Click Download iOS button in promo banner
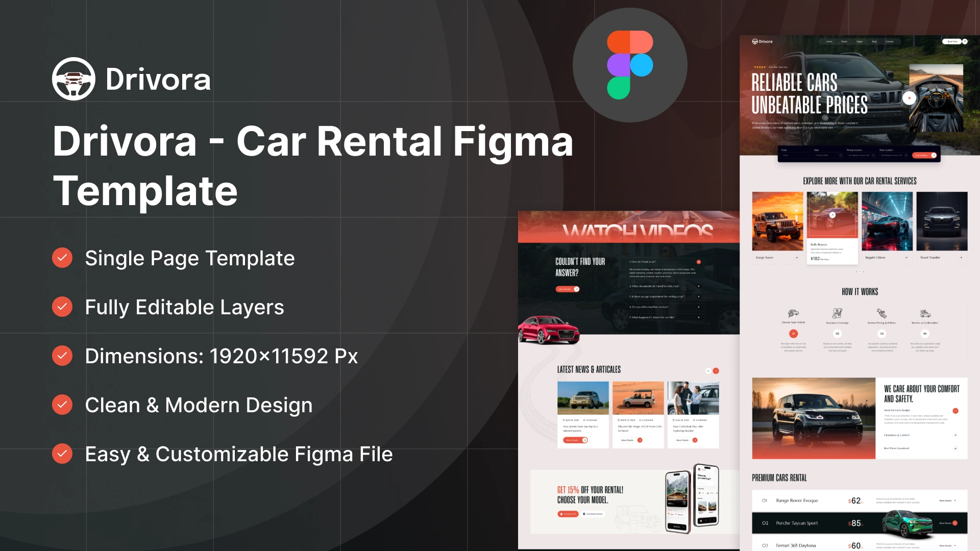This screenshot has width=980, height=551. coord(568,514)
